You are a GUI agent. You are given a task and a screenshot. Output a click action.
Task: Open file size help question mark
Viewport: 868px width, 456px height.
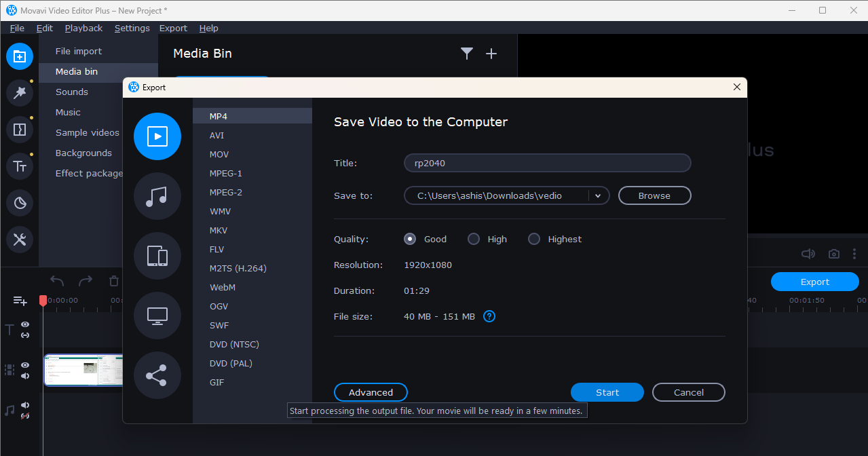[489, 316]
